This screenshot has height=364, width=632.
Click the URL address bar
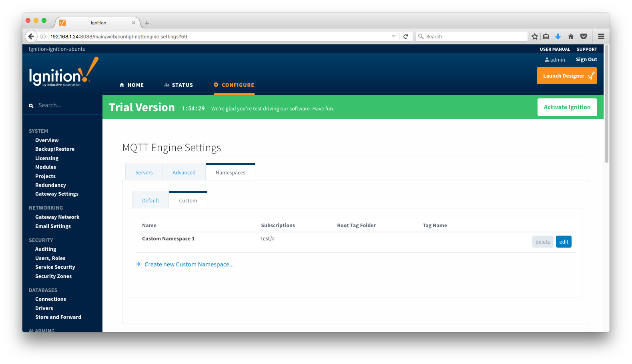220,36
